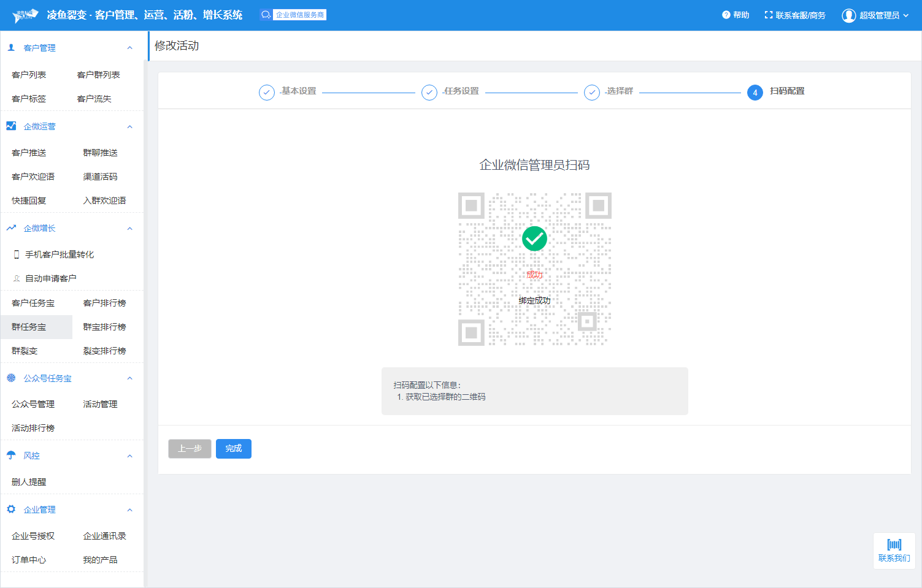922x588 pixels.
Task: Click the 风控 umbrella icon
Action: tap(11, 455)
